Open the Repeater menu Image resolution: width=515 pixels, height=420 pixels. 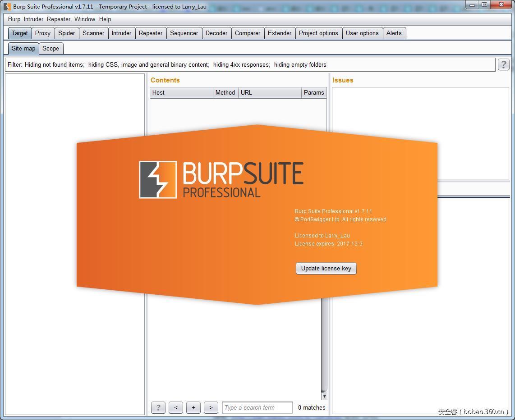coord(59,19)
